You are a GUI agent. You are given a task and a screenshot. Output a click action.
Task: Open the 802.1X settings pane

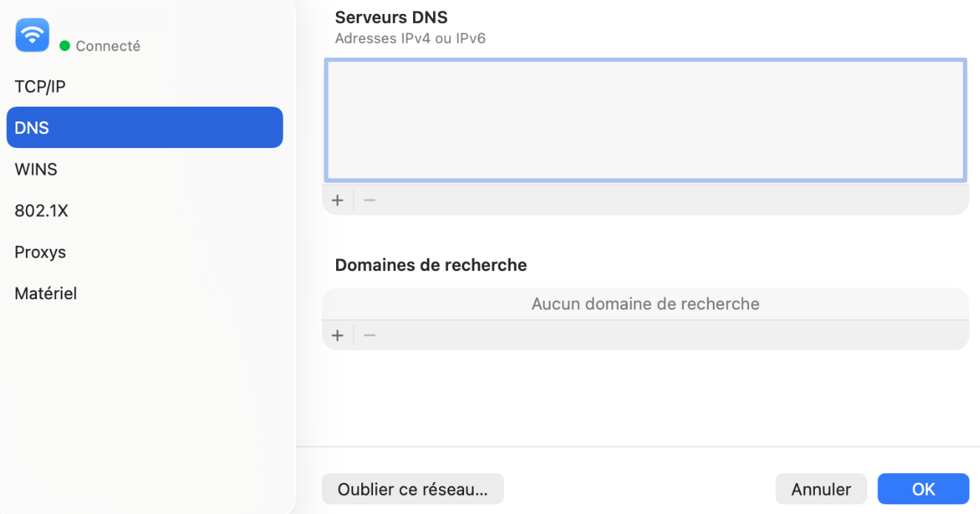point(41,210)
